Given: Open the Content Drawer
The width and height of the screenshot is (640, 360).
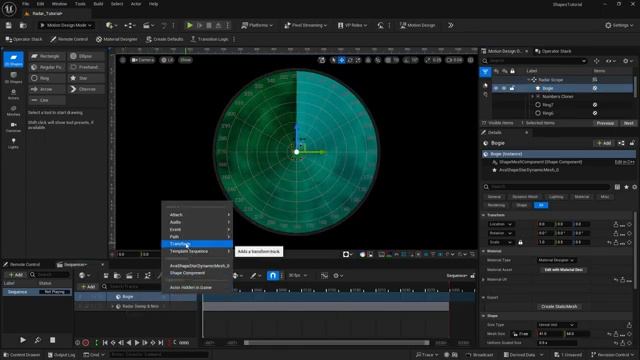Looking at the screenshot, I should [22, 355].
